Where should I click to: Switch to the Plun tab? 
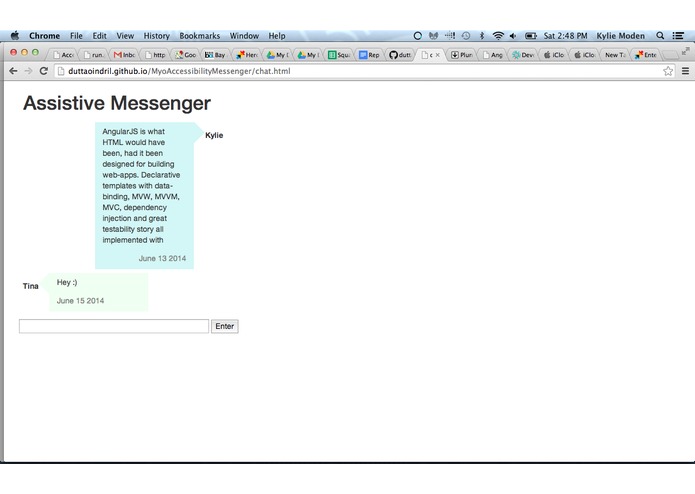pos(462,55)
